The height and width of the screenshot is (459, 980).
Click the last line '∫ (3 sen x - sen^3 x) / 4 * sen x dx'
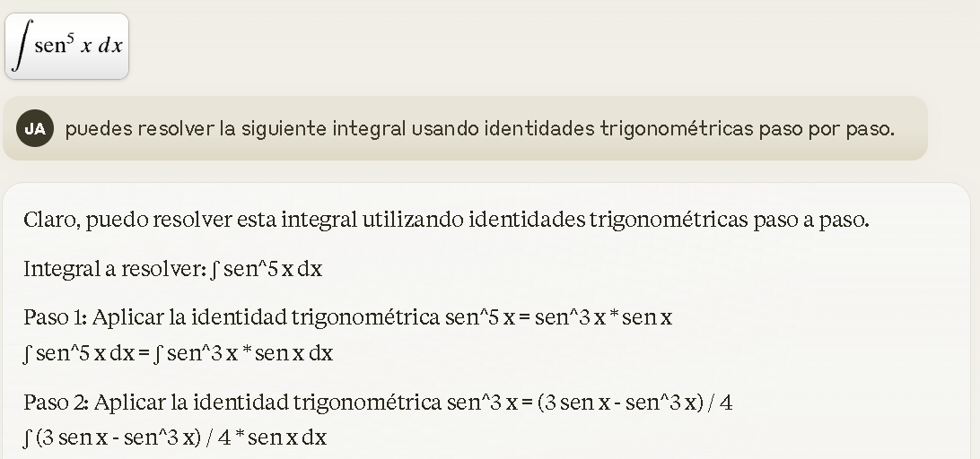pos(175,437)
